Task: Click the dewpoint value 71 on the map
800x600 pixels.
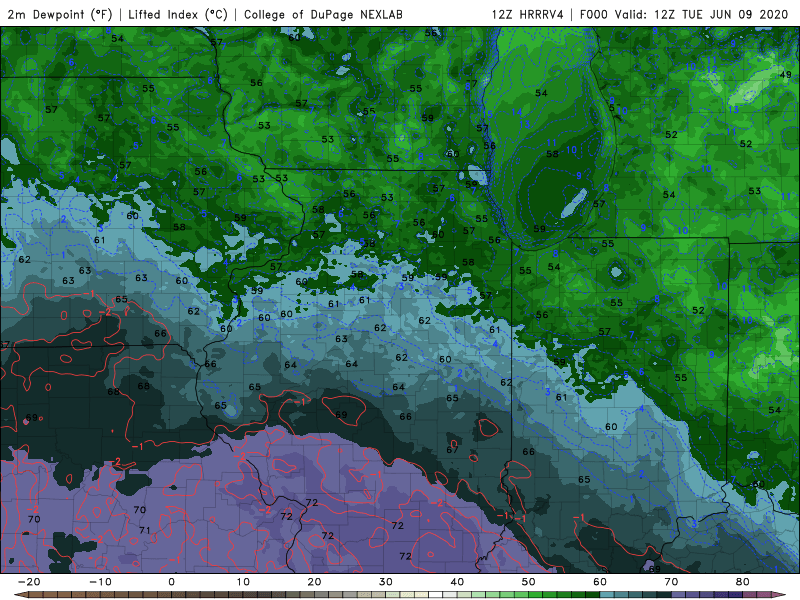Action: tap(145, 531)
